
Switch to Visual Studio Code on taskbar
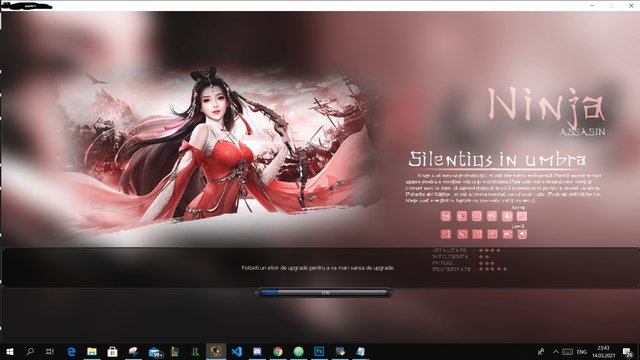(x=237, y=351)
